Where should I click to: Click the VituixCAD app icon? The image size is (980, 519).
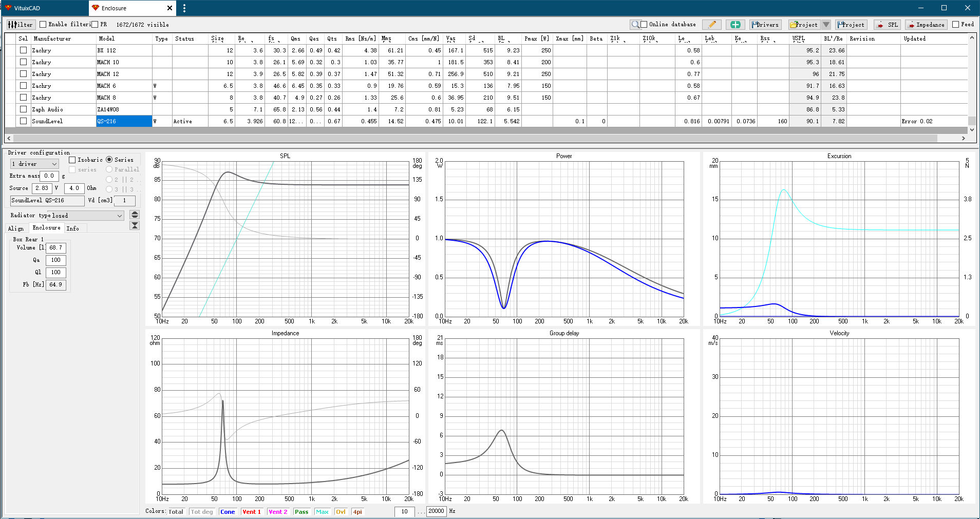[x=8, y=8]
